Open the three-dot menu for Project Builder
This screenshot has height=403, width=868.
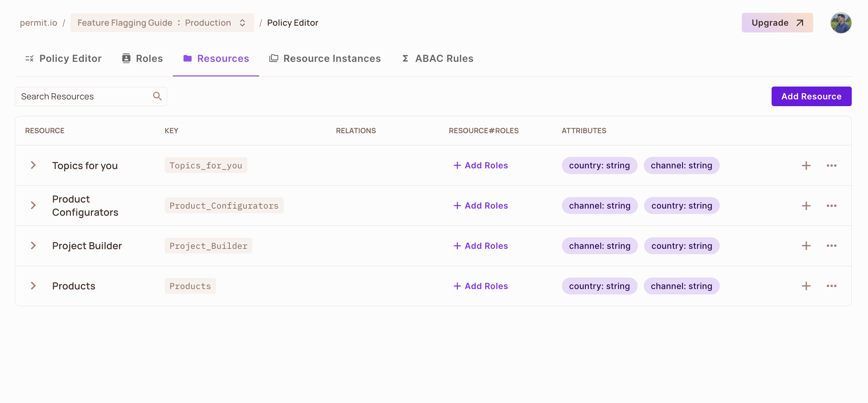(x=832, y=246)
